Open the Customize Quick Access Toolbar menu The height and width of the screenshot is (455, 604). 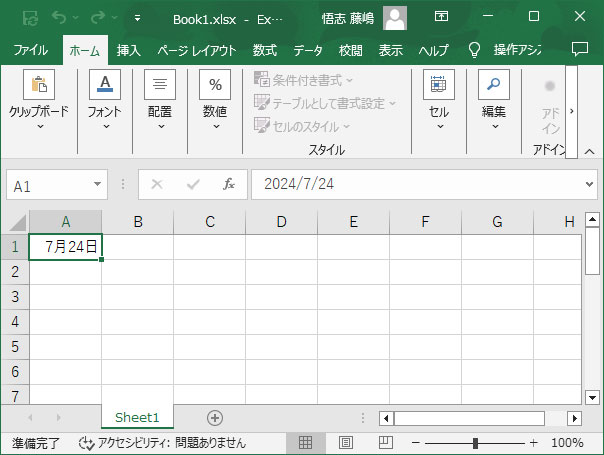pyautogui.click(x=137, y=18)
